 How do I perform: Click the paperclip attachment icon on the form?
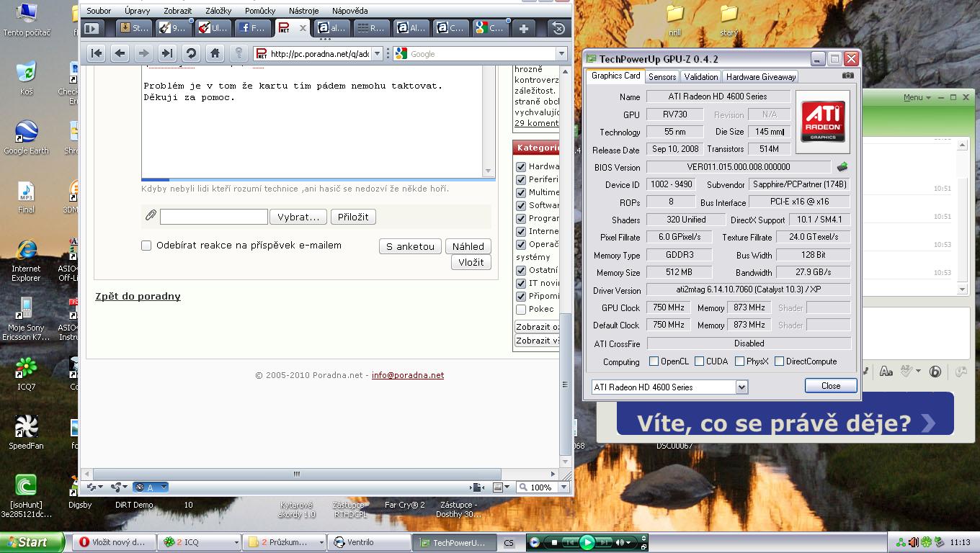(x=151, y=215)
